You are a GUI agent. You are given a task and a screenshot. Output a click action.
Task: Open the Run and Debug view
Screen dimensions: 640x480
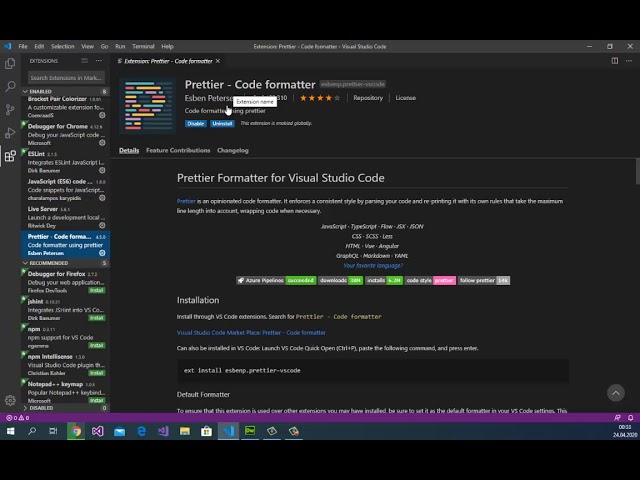tap(10, 133)
